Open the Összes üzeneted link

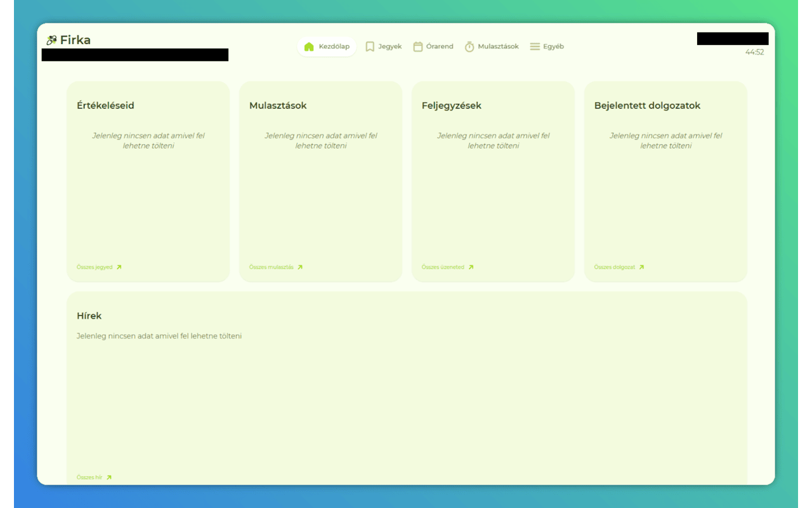[445, 267]
